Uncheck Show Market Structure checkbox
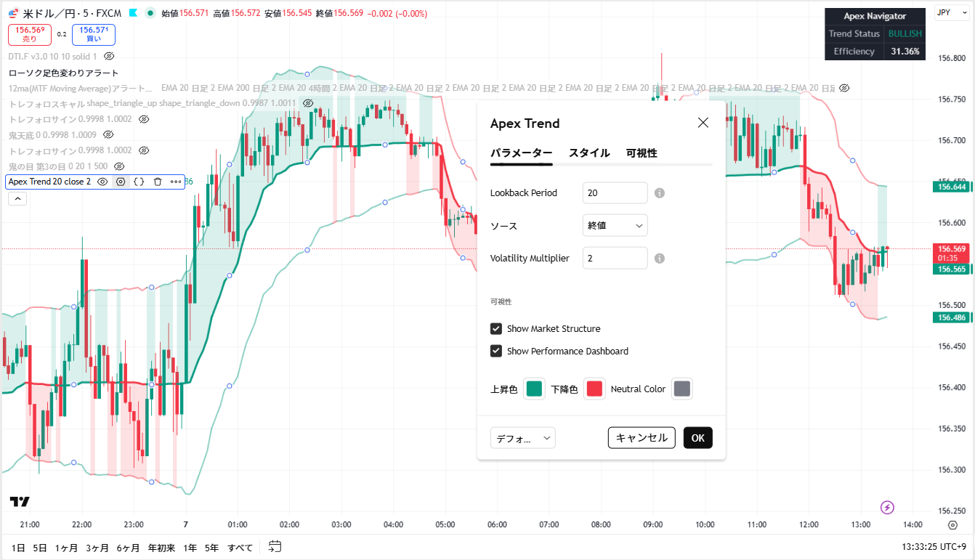The height and width of the screenshot is (560, 975). 496,329
